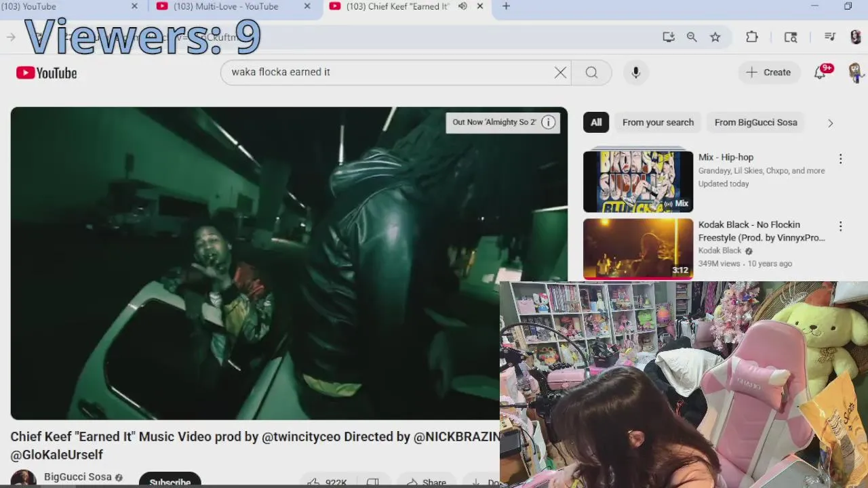Open options for the Mix - Hip-hop video

(840, 159)
